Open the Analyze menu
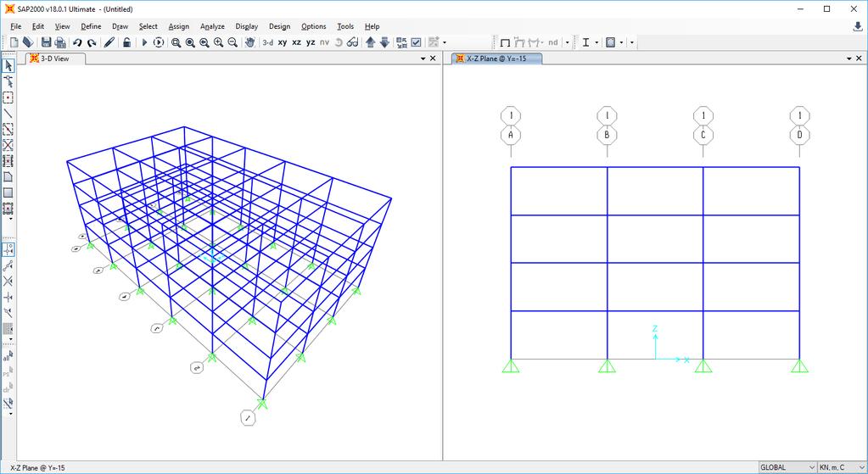This screenshot has height=474, width=868. 212,26
